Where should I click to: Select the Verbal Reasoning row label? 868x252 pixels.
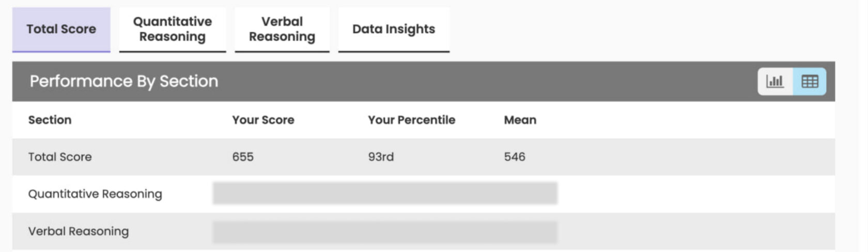click(79, 231)
